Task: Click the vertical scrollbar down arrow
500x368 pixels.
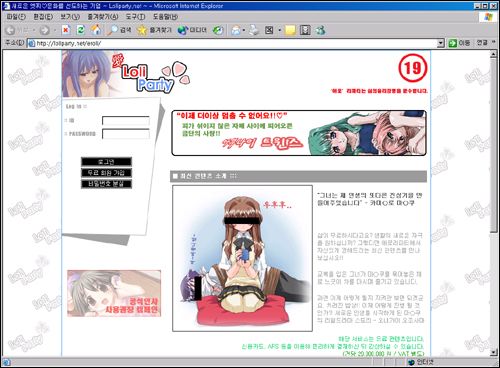Action: (494, 352)
